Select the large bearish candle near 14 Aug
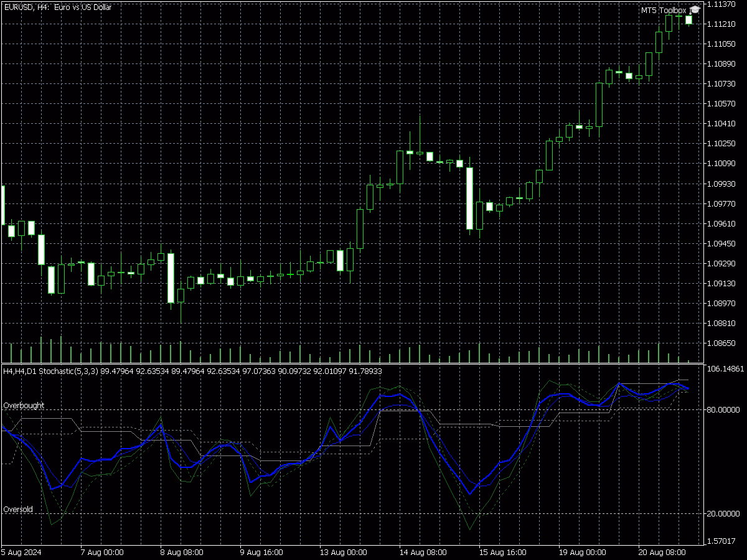747x560 pixels. [470, 199]
